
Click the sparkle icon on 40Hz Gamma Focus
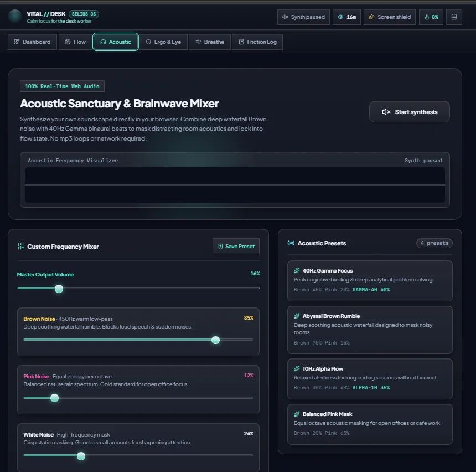tap(297, 270)
